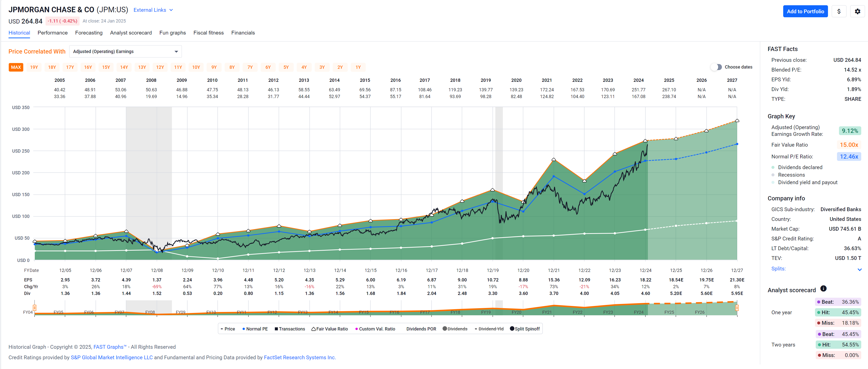Open the Financials tab
This screenshot has height=369, width=868.
243,33
